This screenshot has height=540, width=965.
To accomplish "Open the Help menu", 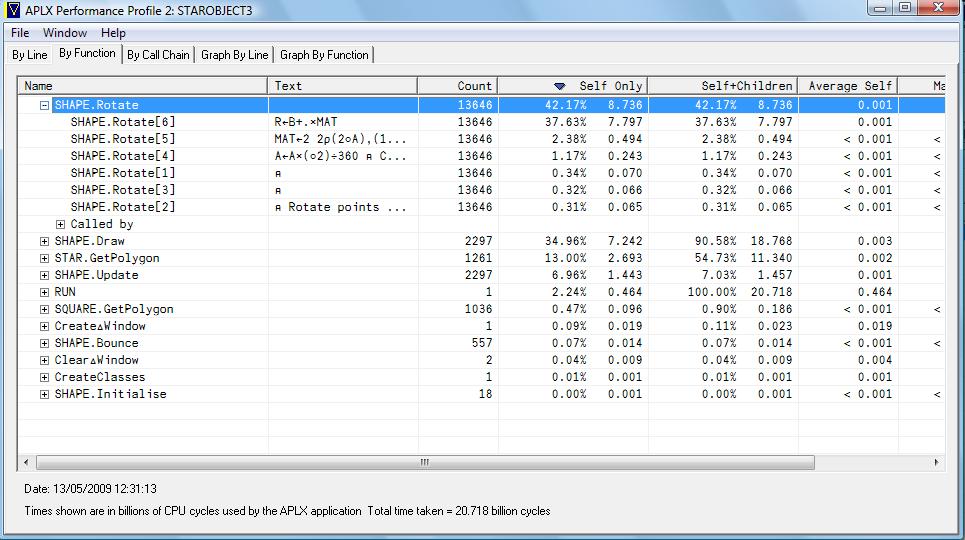I will click(x=114, y=33).
